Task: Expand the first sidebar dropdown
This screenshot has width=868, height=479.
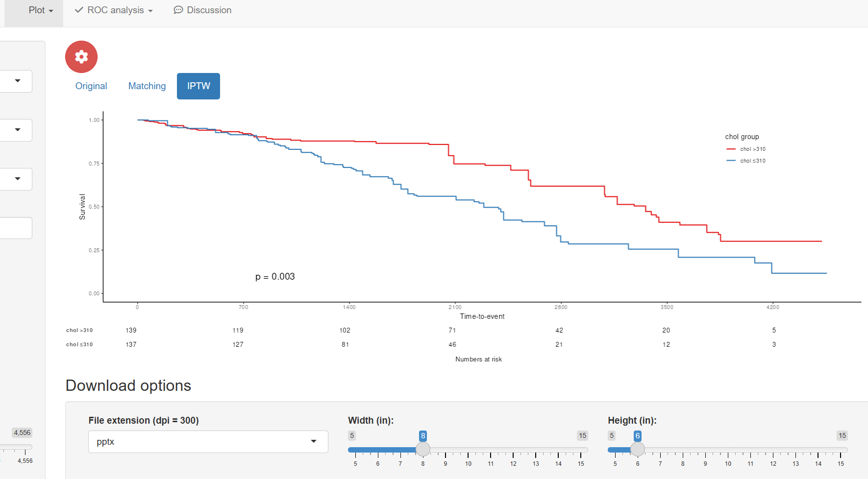Action: 17,81
